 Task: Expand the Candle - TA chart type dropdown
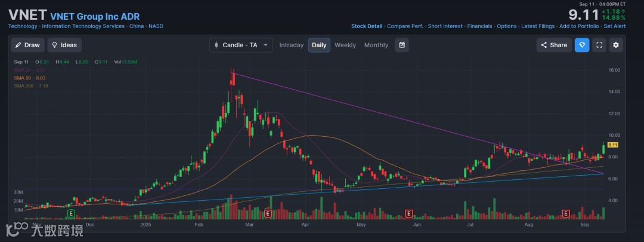tap(241, 45)
